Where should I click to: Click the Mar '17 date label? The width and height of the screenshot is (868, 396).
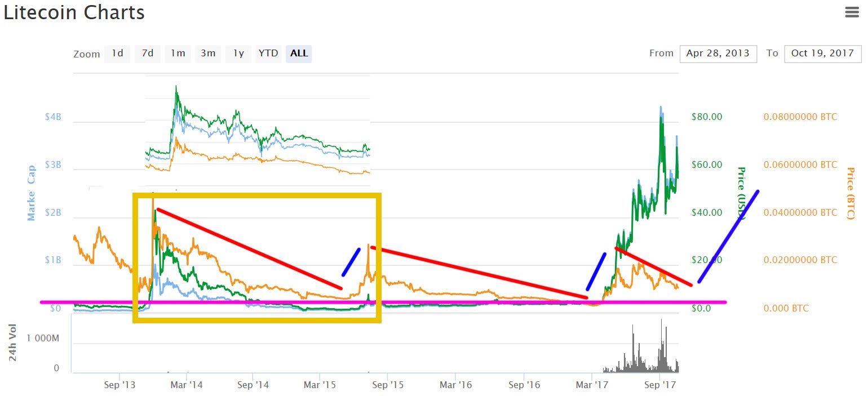[x=591, y=386]
